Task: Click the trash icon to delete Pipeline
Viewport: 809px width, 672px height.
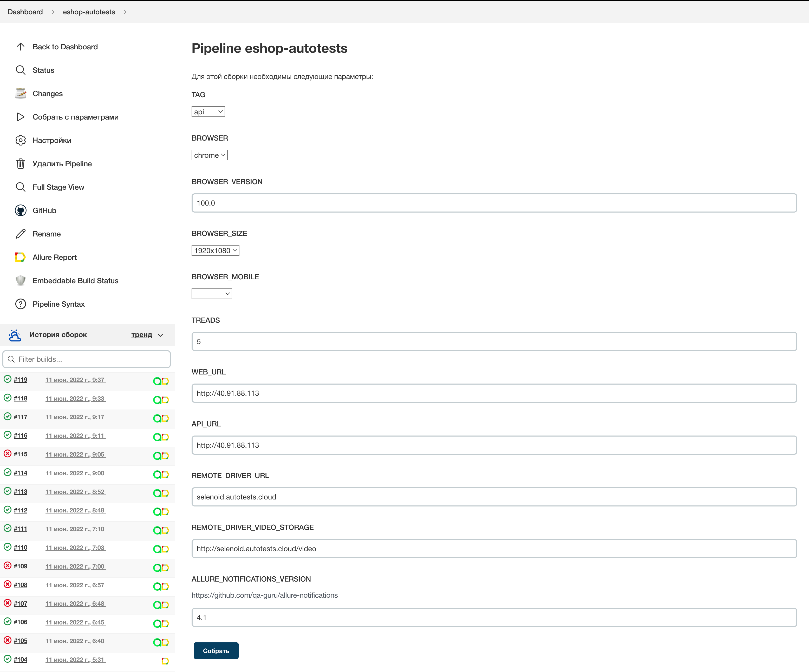Action: point(21,164)
